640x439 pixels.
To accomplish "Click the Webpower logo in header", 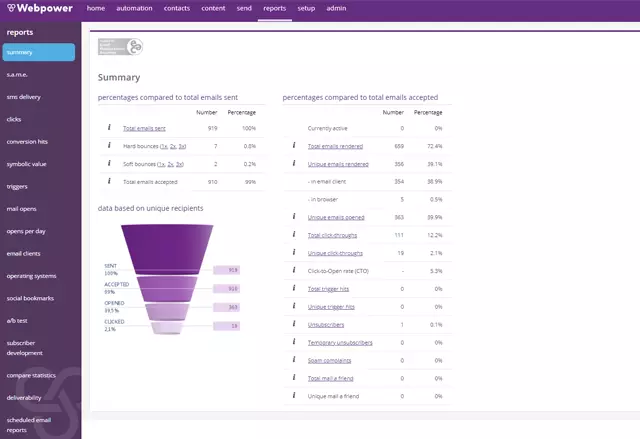I will click(40, 8).
